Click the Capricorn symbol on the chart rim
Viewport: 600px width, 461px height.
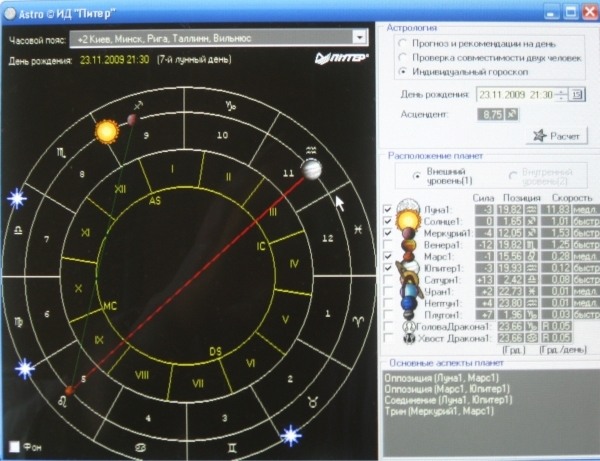tap(230, 106)
